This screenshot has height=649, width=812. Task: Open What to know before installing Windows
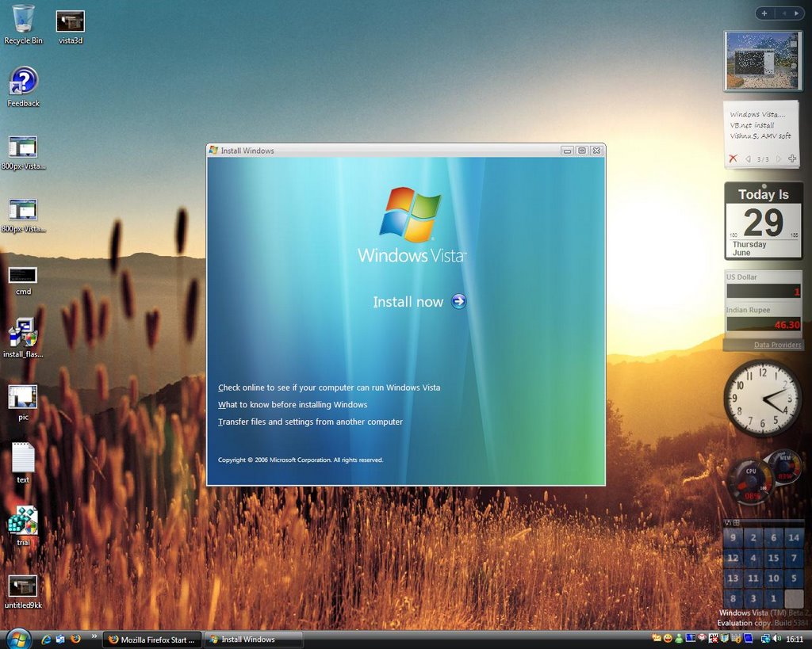293,405
